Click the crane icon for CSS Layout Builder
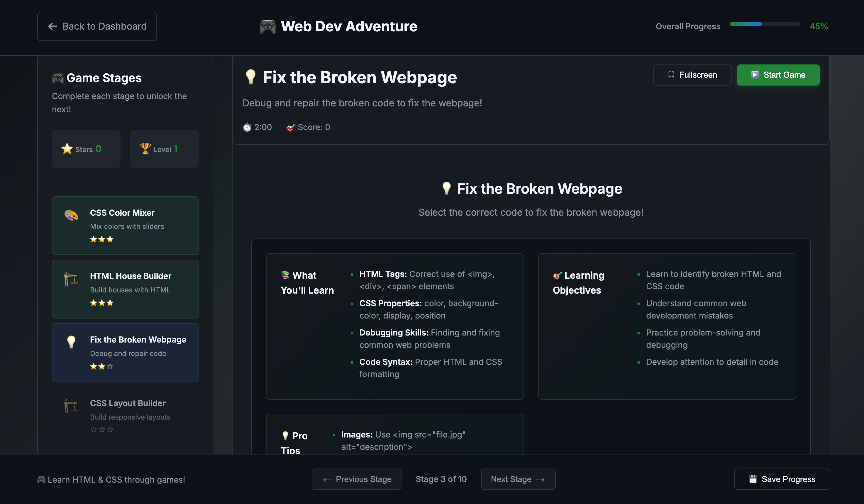This screenshot has height=504, width=864. coord(71,406)
